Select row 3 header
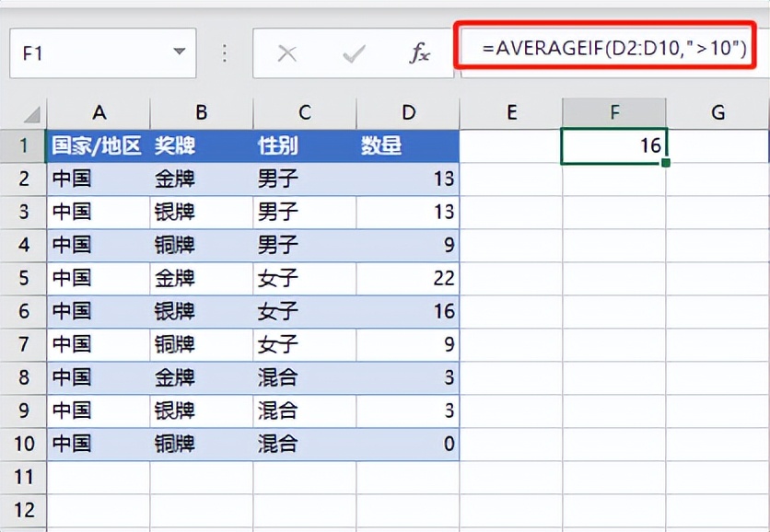 tap(24, 212)
